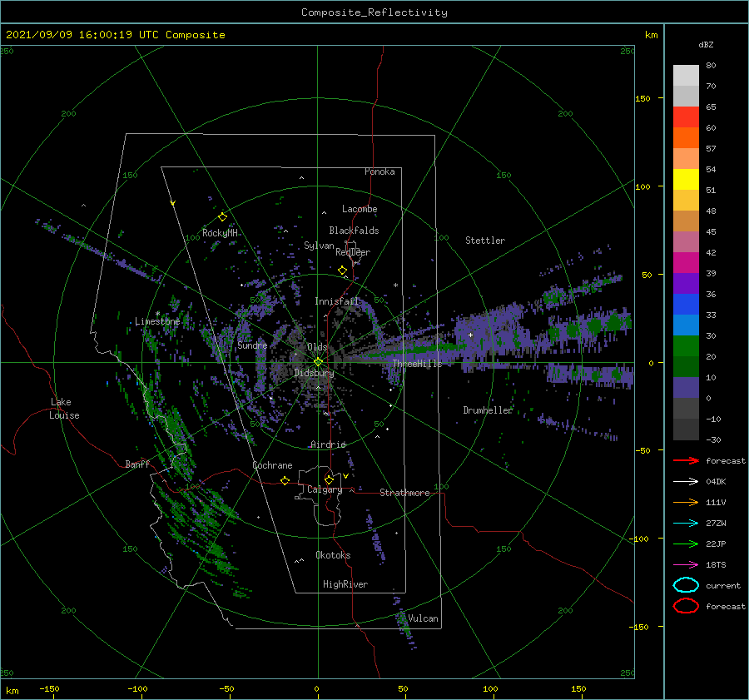Click the Airdrie label
The width and height of the screenshot is (749, 700).
pos(328,444)
